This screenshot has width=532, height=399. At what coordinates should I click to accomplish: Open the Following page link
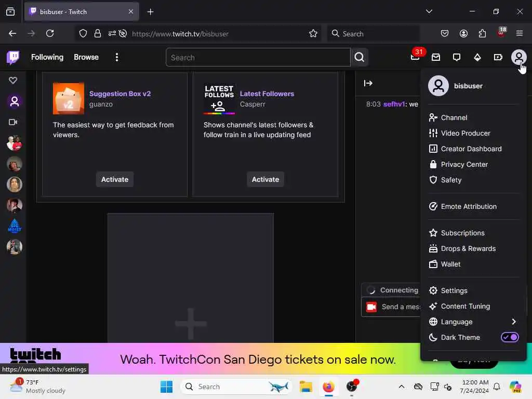pyautogui.click(x=47, y=57)
